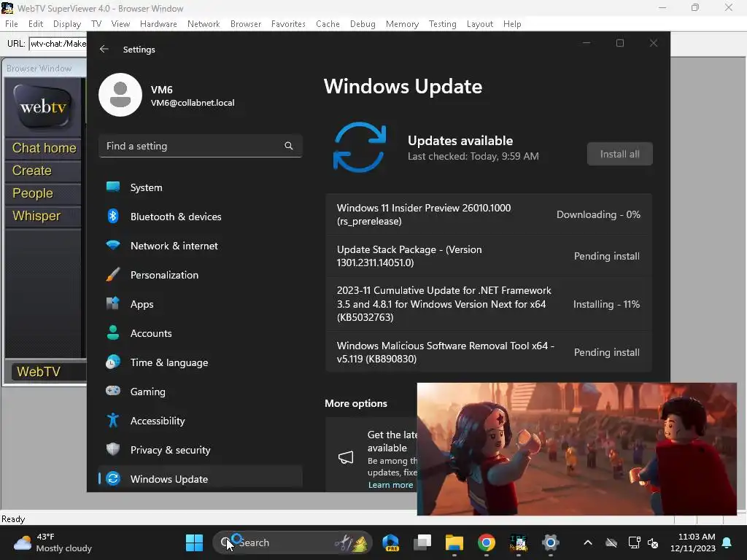Open Privacy & security settings
747x560 pixels.
click(200, 449)
